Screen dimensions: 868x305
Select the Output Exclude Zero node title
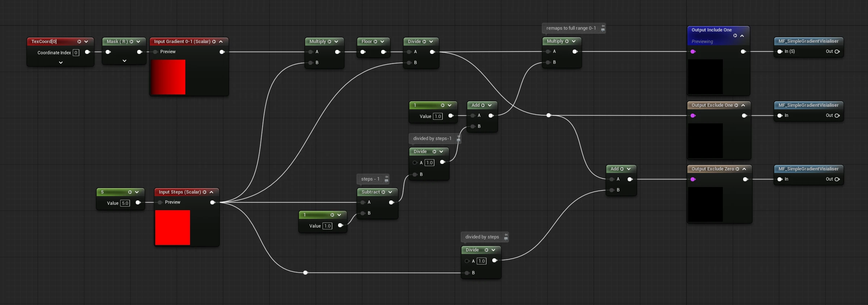(x=712, y=169)
